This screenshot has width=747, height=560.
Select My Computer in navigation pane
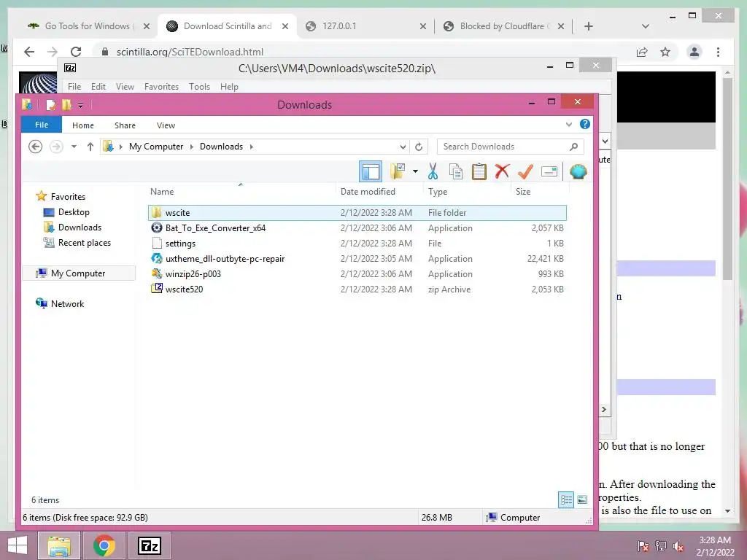[x=77, y=273]
